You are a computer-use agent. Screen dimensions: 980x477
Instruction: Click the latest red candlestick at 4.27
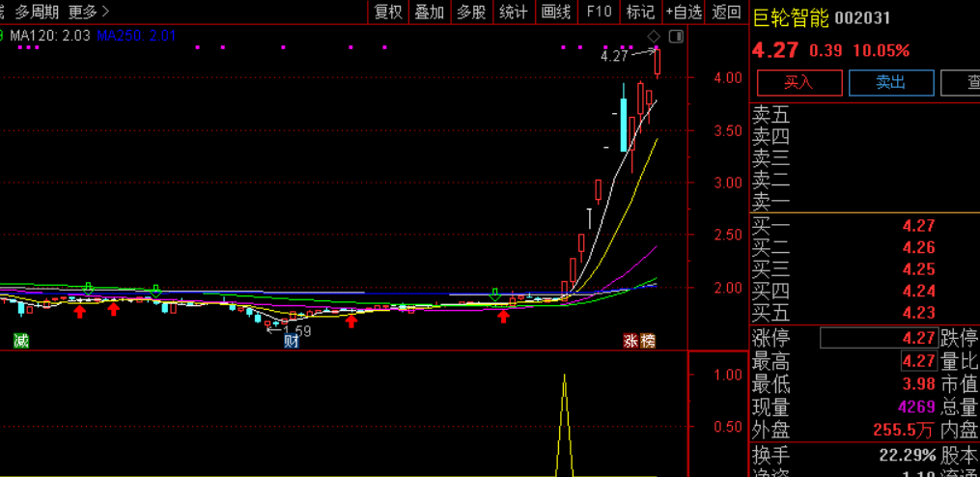(658, 63)
